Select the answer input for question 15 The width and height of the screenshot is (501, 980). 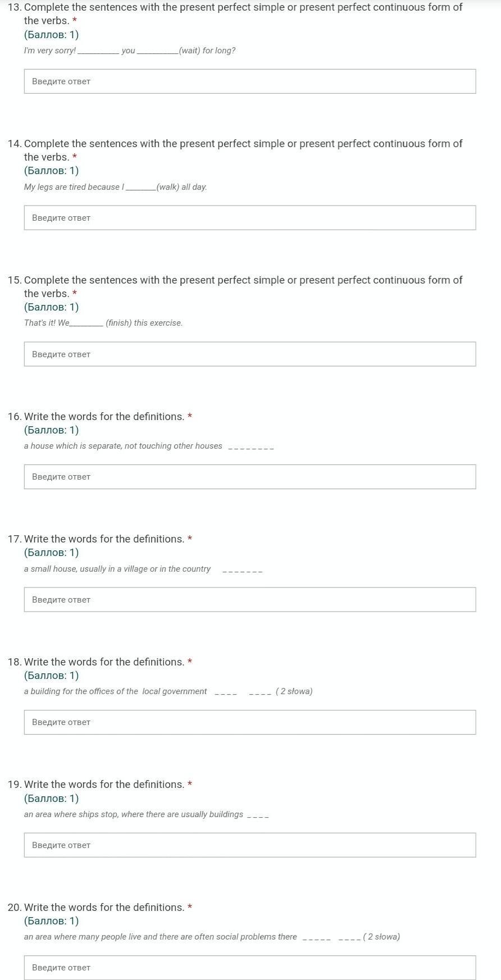pyautogui.click(x=250, y=354)
